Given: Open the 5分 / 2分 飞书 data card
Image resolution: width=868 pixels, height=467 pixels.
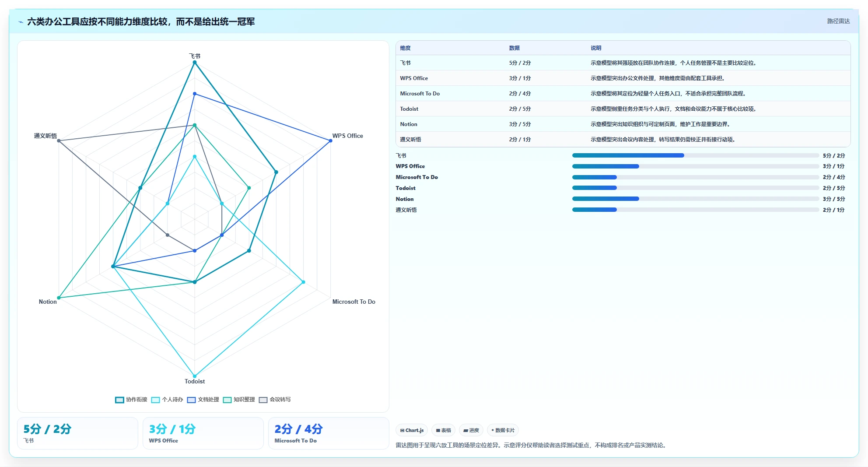Looking at the screenshot, I should (x=77, y=433).
